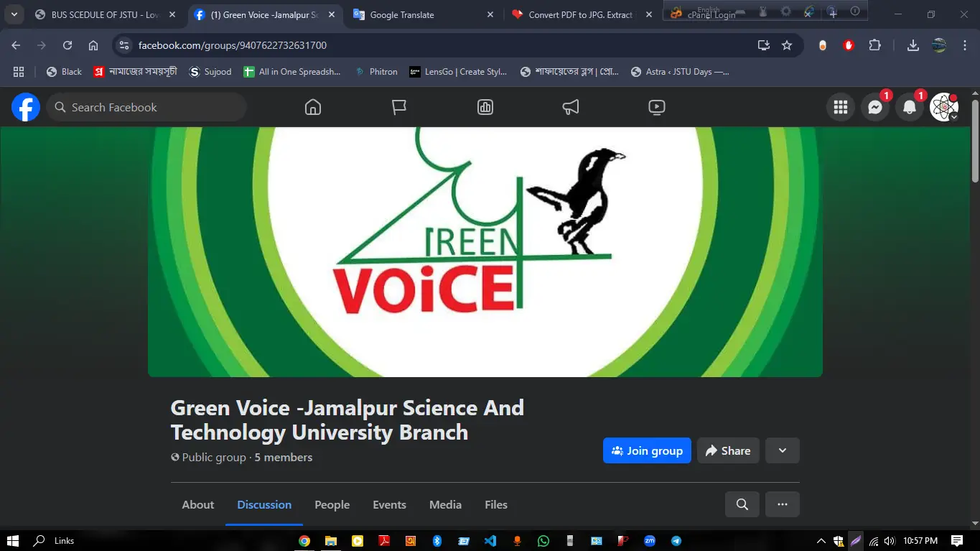Screen dimensions: 980x551
Task: Open the Windows Start menu
Action: coord(13,541)
